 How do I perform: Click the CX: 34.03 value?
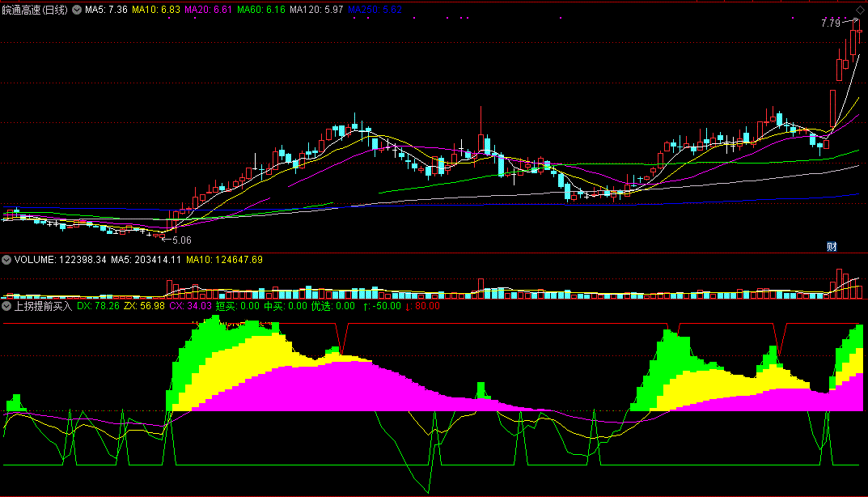tap(190, 306)
